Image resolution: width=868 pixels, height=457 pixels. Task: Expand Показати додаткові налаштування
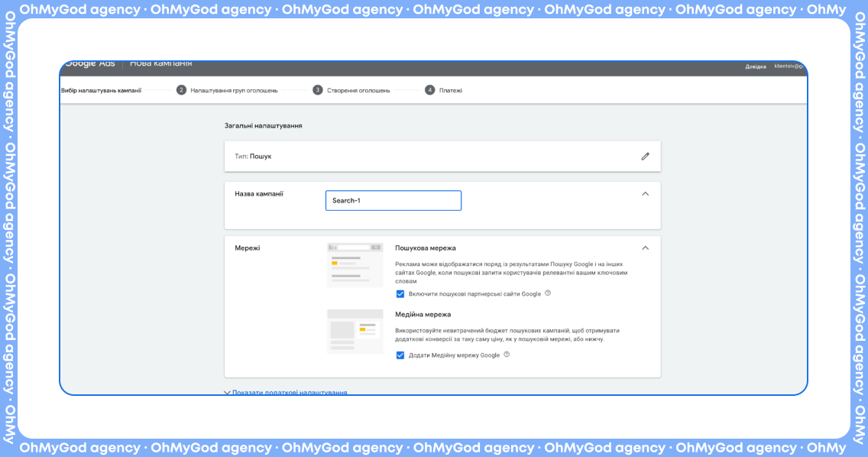(287, 392)
